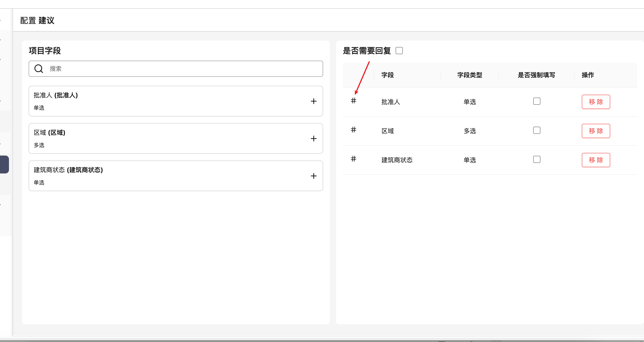This screenshot has height=342, width=644.
Task: Mark 批准人 as required checkbox
Action: point(537,101)
